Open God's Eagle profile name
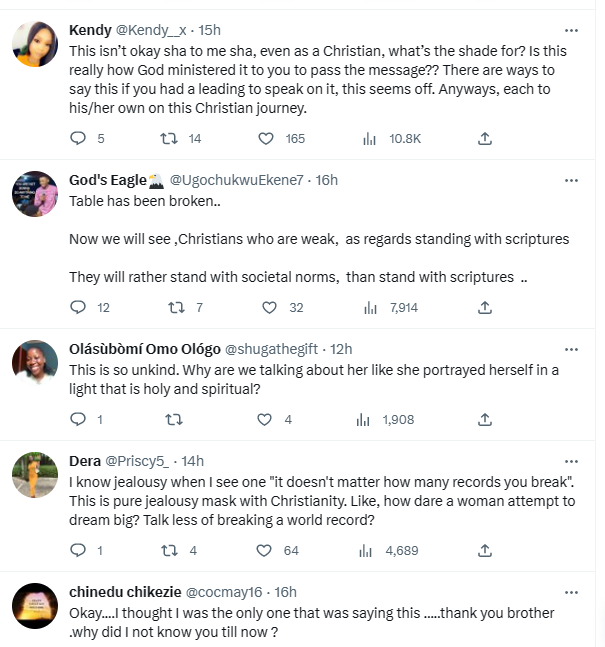This screenshot has width=605, height=647. (108, 180)
